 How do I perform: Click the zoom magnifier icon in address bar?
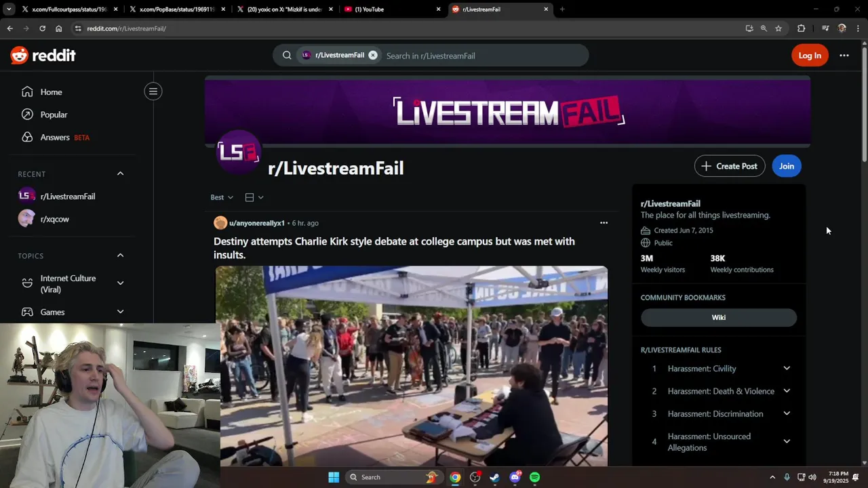click(x=764, y=28)
